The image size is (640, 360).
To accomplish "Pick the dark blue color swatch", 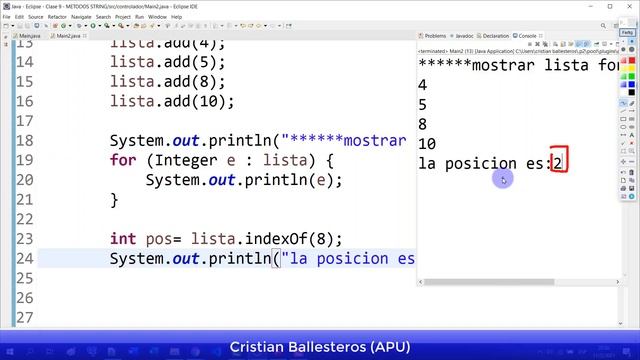I will [632, 84].
